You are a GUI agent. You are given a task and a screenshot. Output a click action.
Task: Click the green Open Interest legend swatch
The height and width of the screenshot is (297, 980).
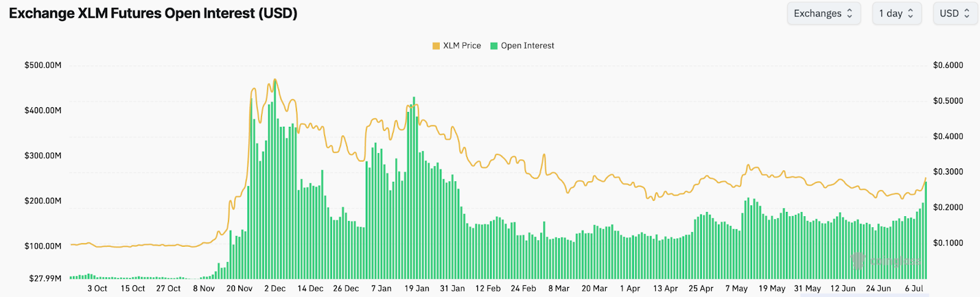point(494,46)
